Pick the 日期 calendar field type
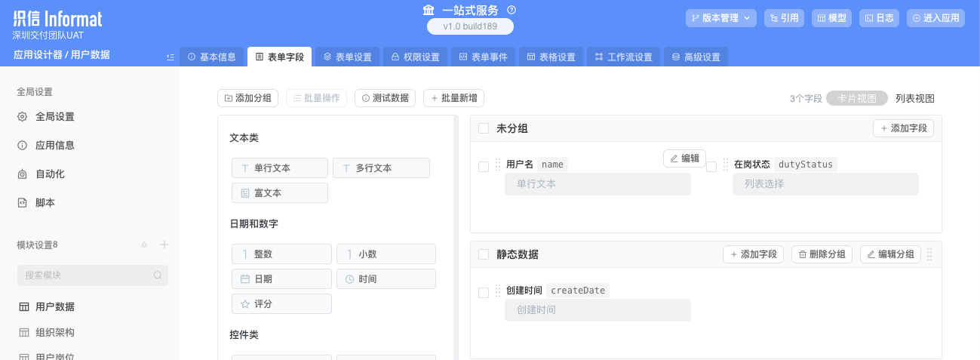980x360 pixels. (x=281, y=279)
